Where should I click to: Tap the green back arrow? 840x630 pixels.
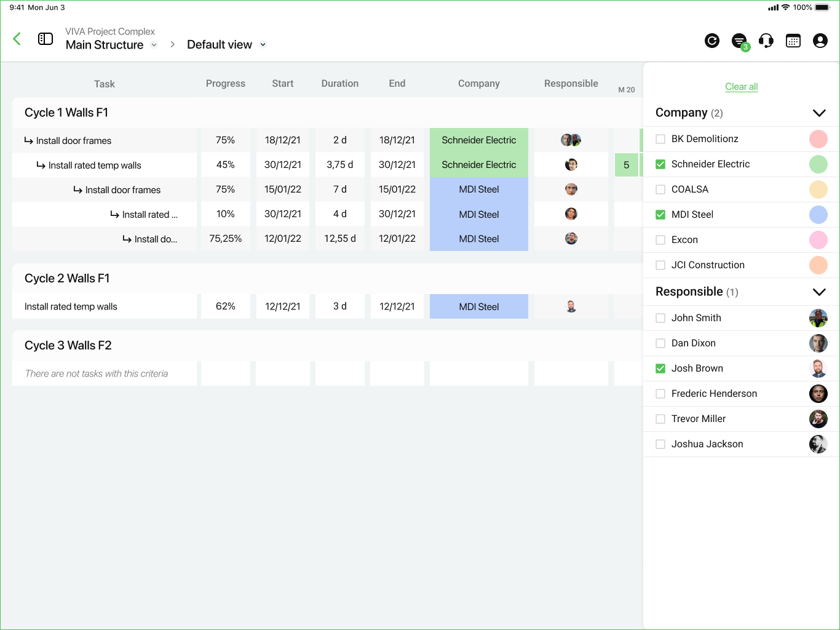coord(17,39)
